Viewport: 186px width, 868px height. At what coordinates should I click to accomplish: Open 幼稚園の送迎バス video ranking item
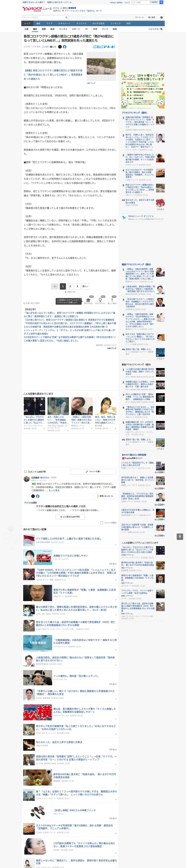pos(140,384)
